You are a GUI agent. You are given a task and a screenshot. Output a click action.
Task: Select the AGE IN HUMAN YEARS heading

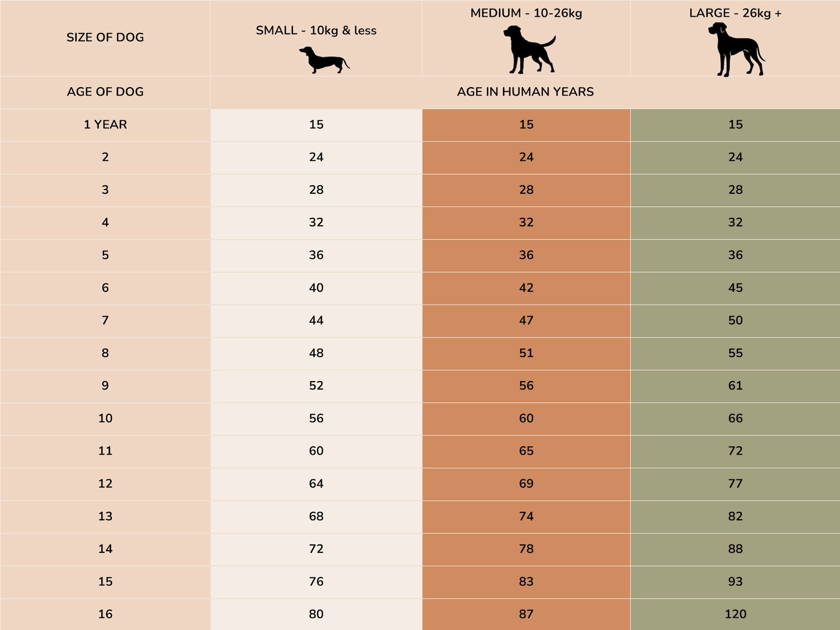point(525,92)
